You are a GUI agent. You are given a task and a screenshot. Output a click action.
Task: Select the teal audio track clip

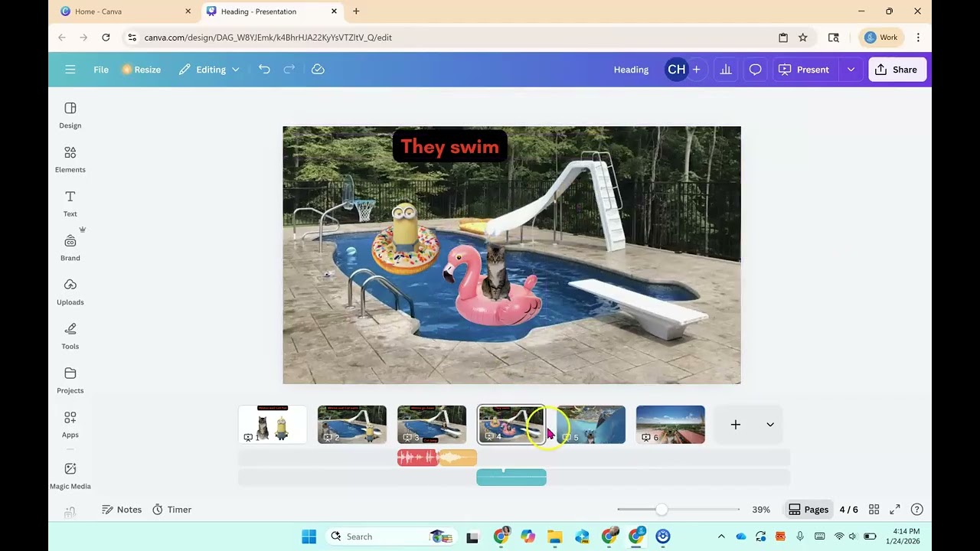tap(511, 478)
